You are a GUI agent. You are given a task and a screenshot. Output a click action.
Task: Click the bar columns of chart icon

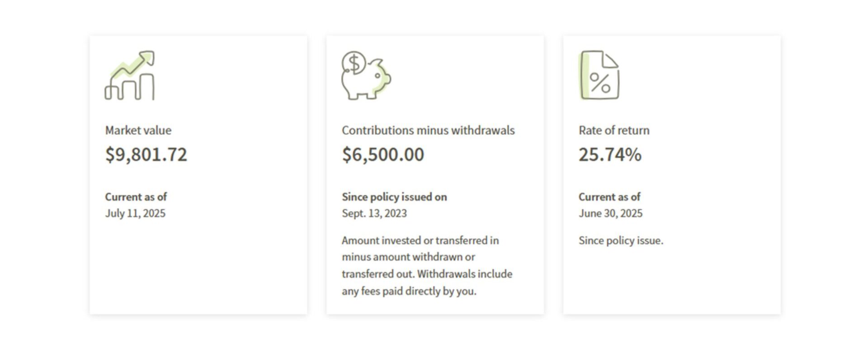coord(129,88)
